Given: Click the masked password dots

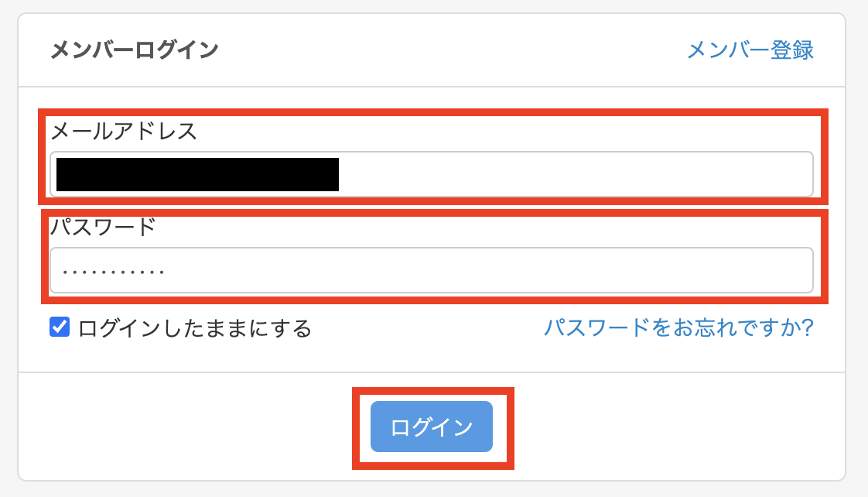Looking at the screenshot, I should (114, 272).
